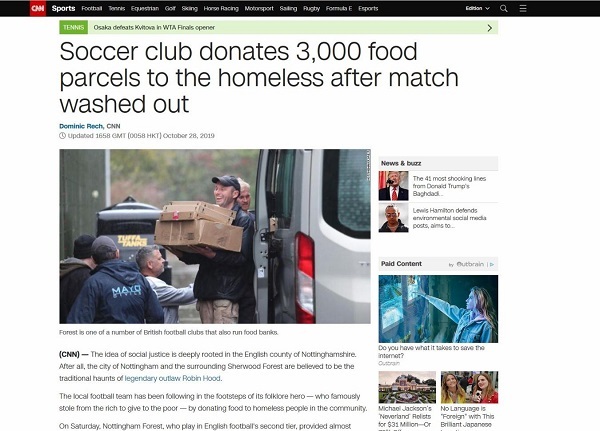The height and width of the screenshot is (431, 600).
Task: Click the arrow on the tennis banner
Action: (489, 28)
